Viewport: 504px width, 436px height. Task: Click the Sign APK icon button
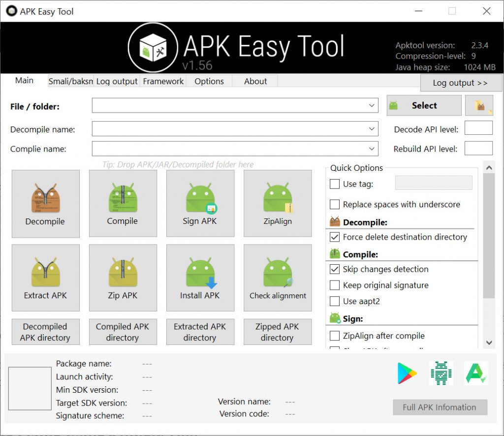[200, 204]
